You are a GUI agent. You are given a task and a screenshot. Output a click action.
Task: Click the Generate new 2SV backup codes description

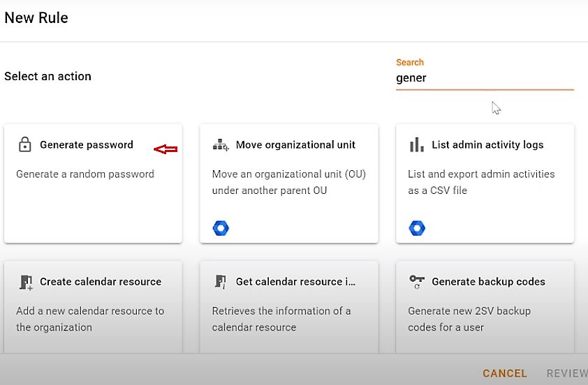pyautogui.click(x=469, y=319)
